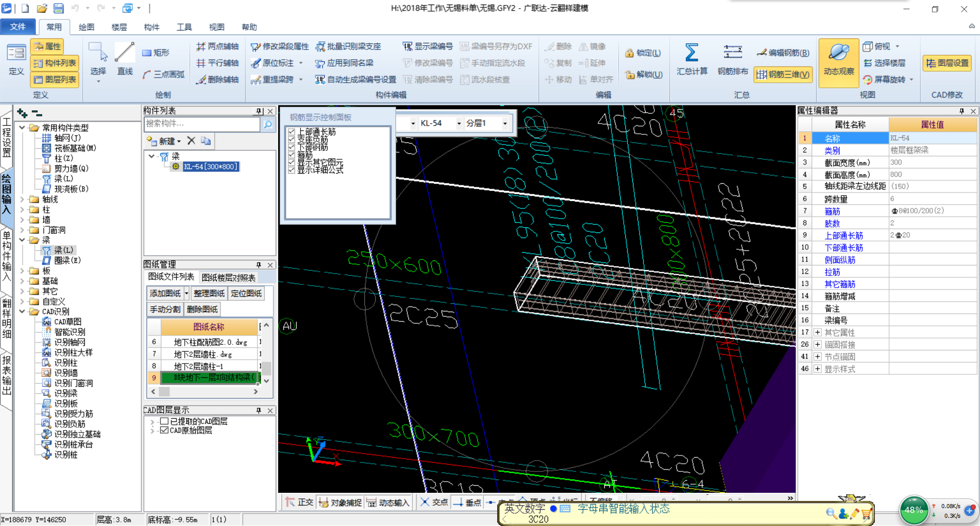Toggle 支座负筋 checkbox

click(291, 139)
